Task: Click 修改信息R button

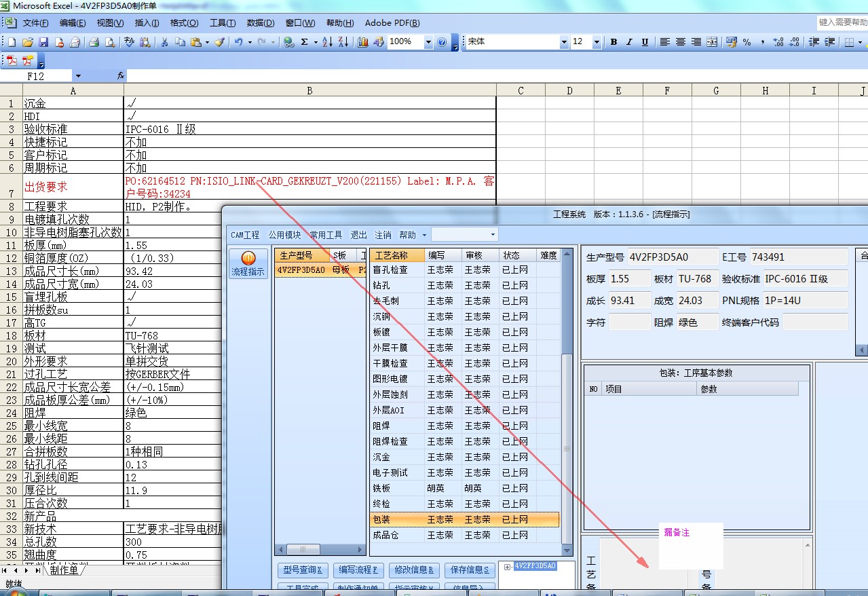Action: [x=415, y=570]
